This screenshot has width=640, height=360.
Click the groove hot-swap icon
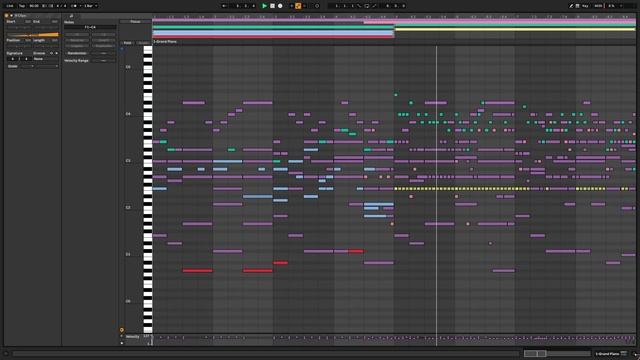[51, 53]
